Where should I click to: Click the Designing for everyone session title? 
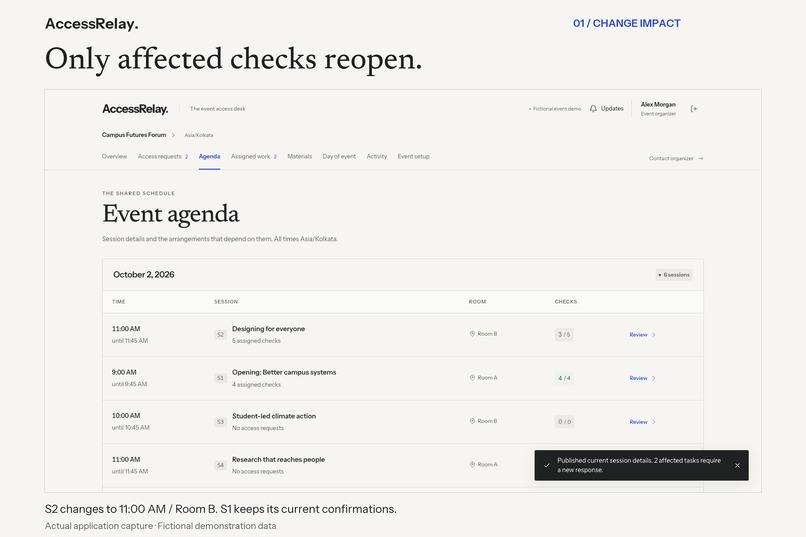coord(268,329)
